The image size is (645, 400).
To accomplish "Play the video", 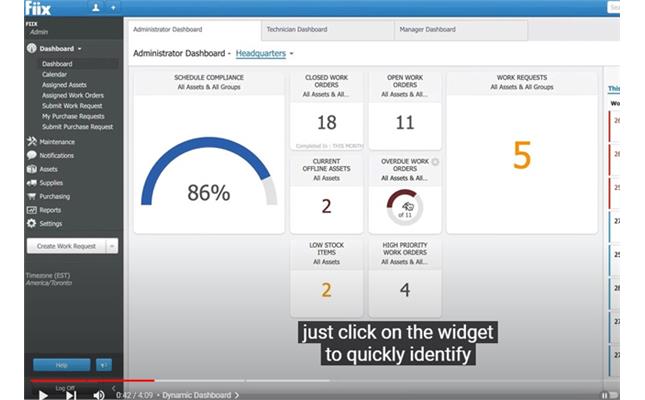I will [x=43, y=395].
